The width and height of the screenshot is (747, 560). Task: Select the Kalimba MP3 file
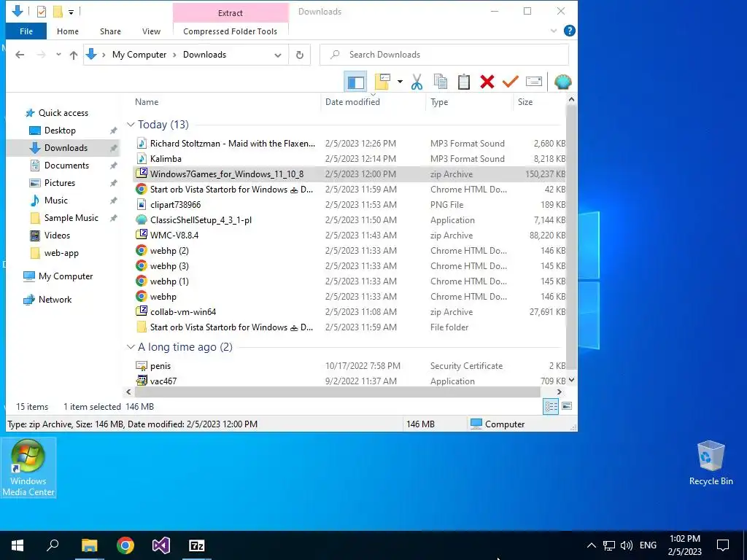(x=349, y=158)
